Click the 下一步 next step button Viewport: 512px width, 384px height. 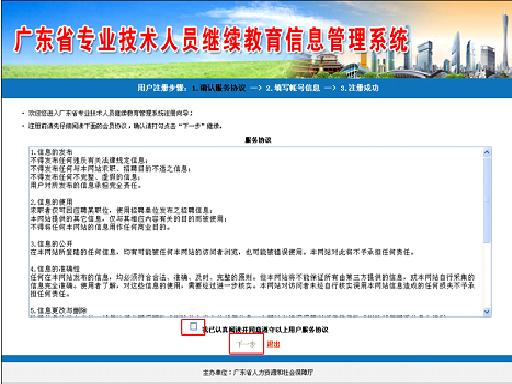click(246, 344)
